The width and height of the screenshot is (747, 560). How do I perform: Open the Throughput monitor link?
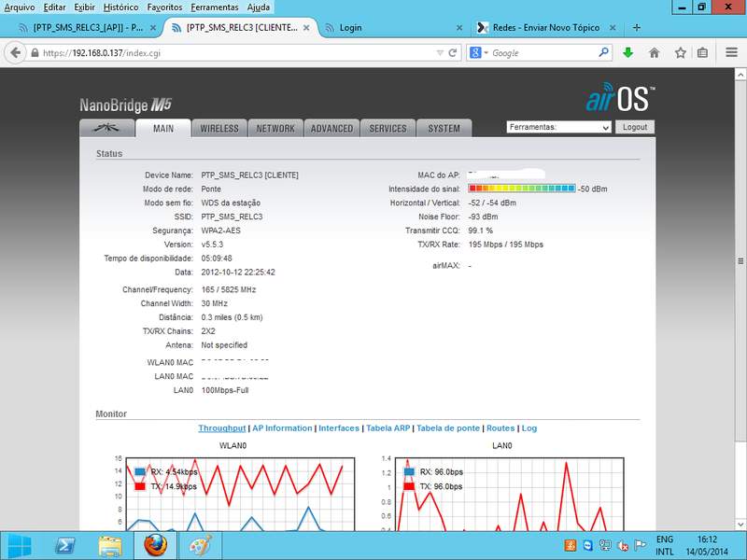pyautogui.click(x=222, y=428)
